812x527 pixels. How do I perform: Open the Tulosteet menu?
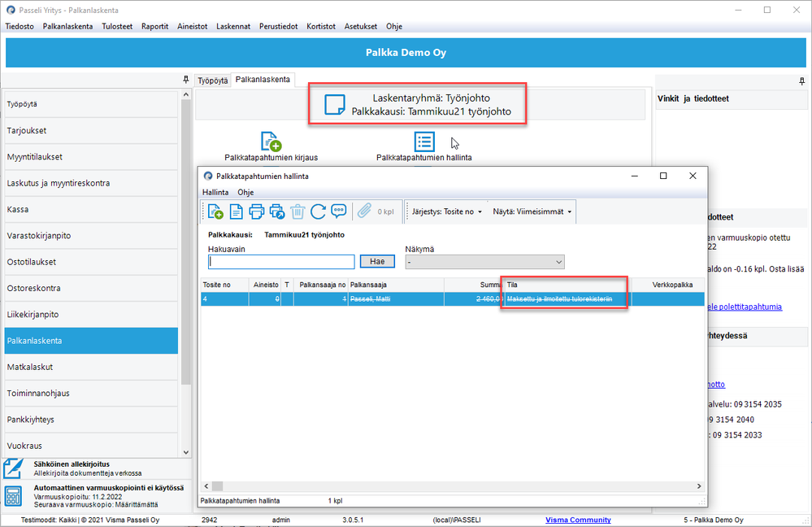tap(117, 26)
